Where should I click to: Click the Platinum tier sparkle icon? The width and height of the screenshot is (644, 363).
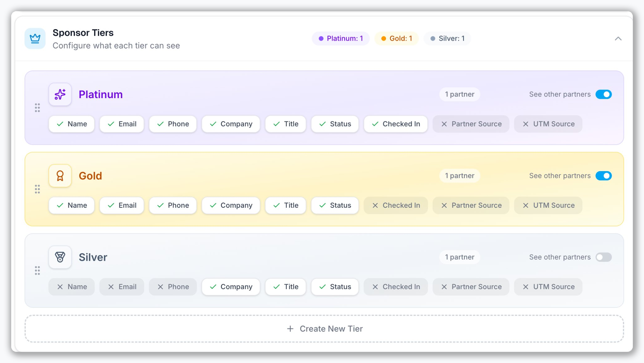pos(60,94)
